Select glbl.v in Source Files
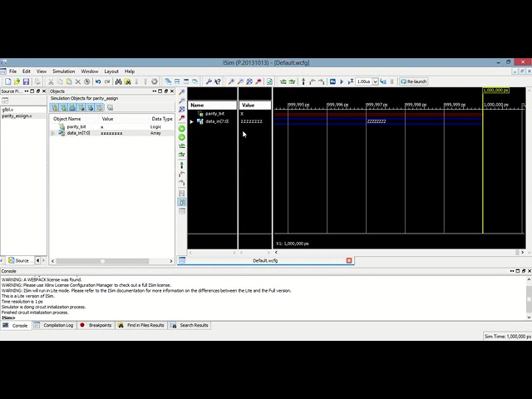 click(x=7, y=110)
